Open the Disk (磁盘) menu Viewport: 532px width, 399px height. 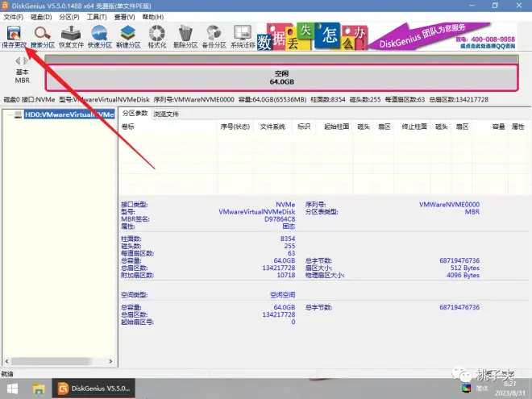(41, 17)
